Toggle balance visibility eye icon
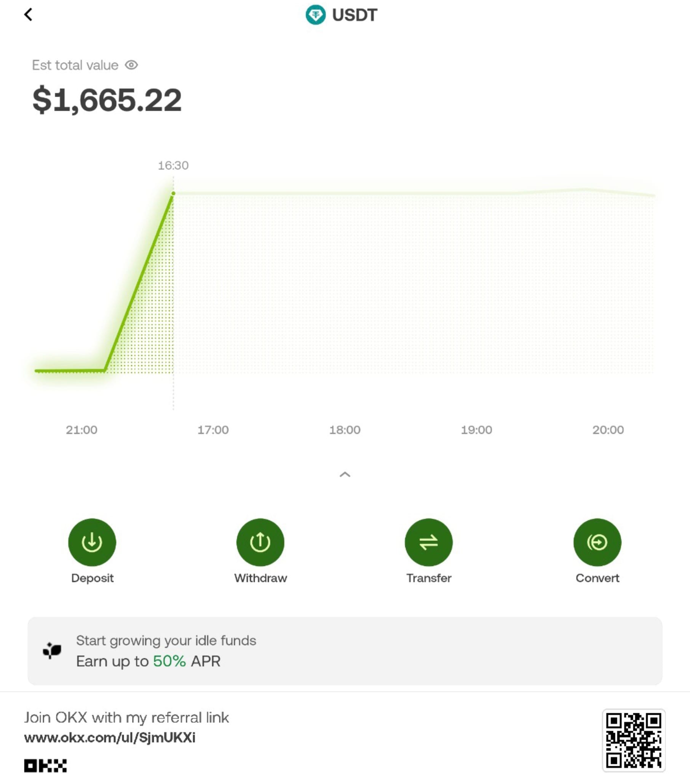 tap(131, 65)
